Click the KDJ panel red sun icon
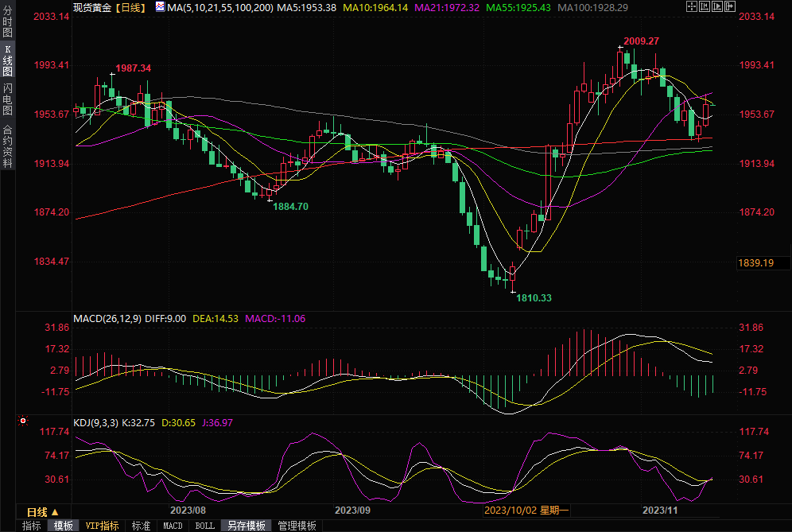The image size is (792, 532). pos(23,421)
